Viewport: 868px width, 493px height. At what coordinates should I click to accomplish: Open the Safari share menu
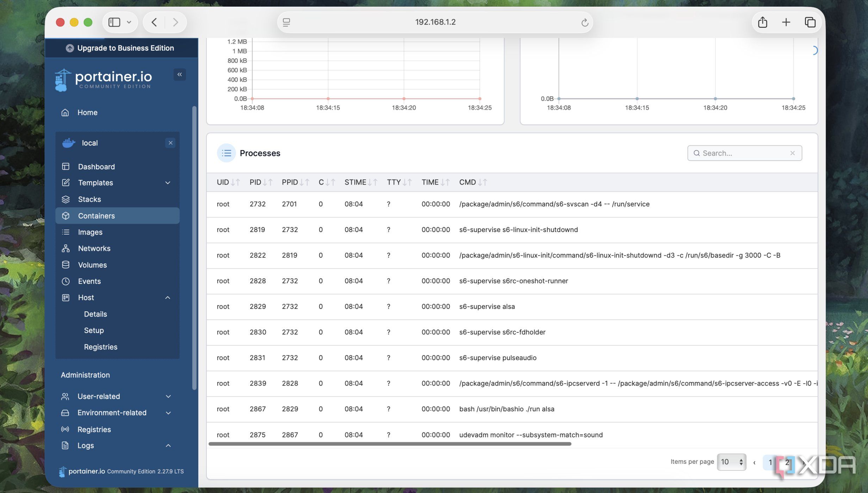[x=762, y=22]
